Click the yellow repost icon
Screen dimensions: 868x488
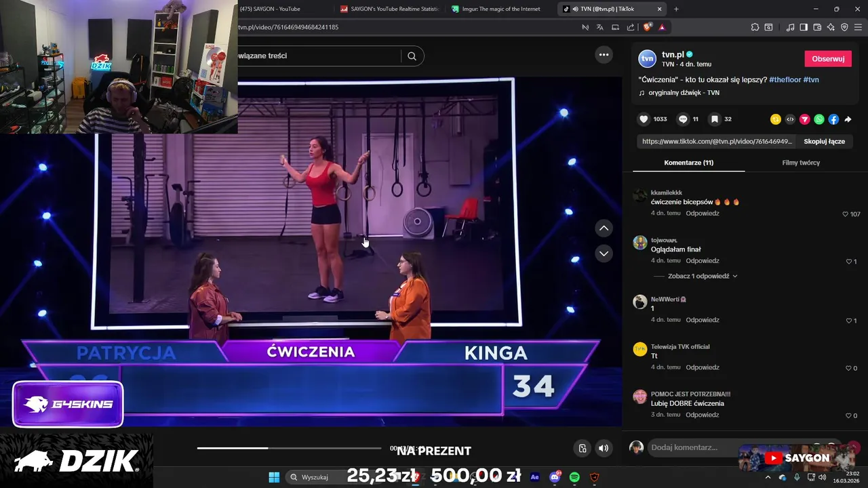(775, 119)
